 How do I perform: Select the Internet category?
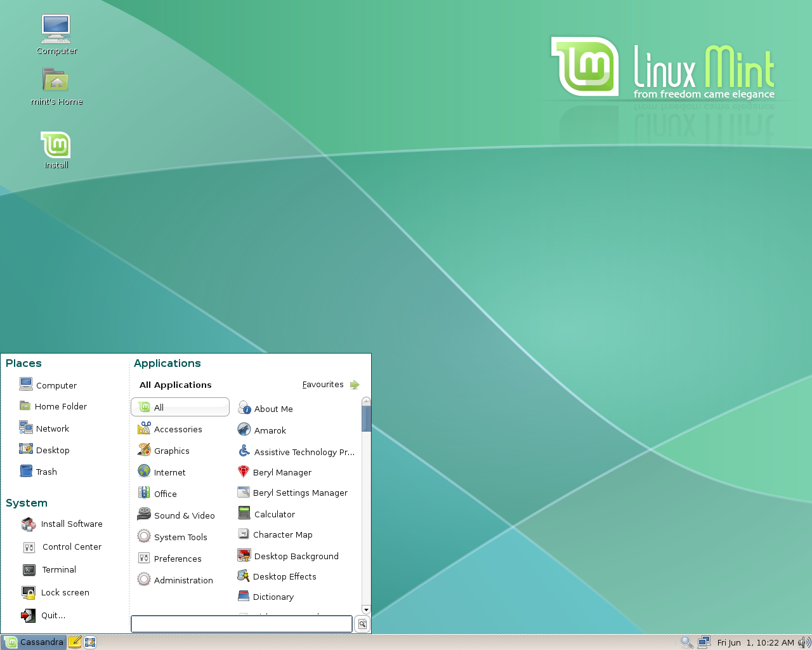point(161,472)
